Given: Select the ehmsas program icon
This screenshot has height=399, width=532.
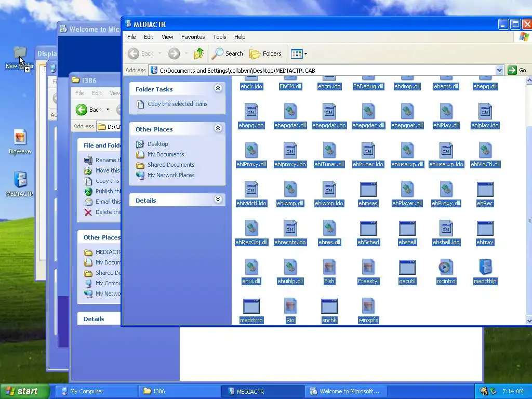Looking at the screenshot, I should click(368, 189).
